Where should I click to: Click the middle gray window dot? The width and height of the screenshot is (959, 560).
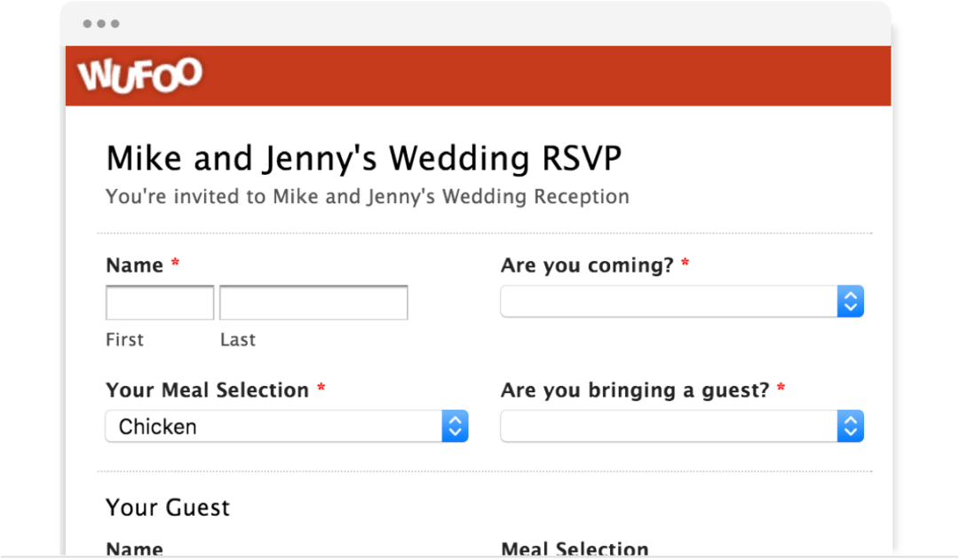point(101,24)
